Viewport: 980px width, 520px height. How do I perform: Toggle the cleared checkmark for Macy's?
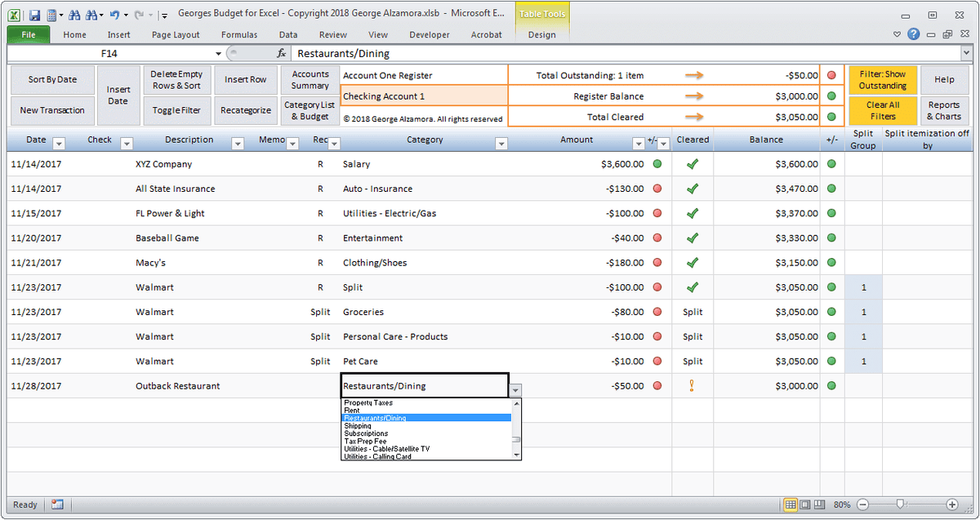[x=693, y=263]
